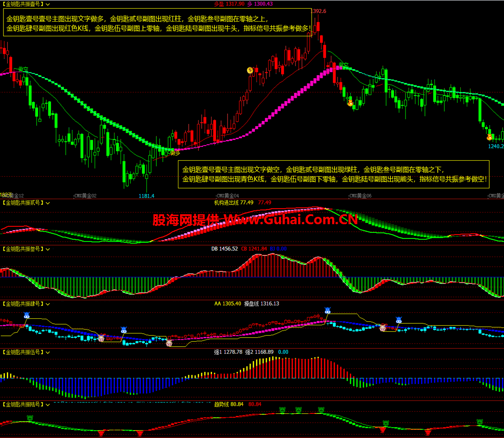
Task: Click the gold coin marker on the main chart
Action: tap(250, 70)
